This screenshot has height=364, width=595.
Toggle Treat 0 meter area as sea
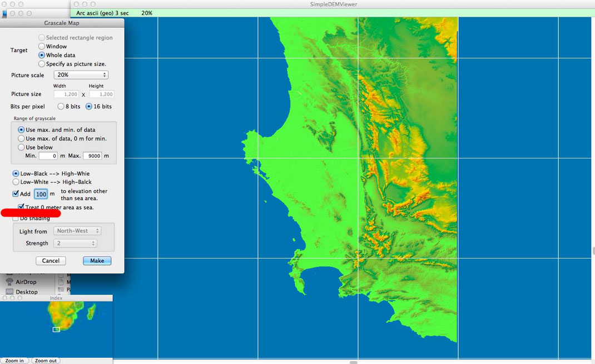[x=21, y=207]
